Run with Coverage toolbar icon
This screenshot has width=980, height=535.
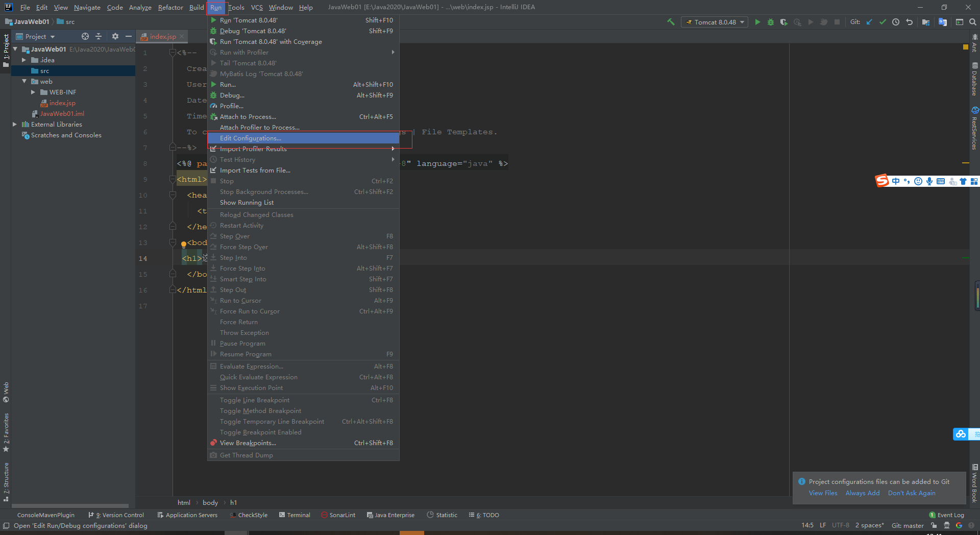pyautogui.click(x=784, y=22)
